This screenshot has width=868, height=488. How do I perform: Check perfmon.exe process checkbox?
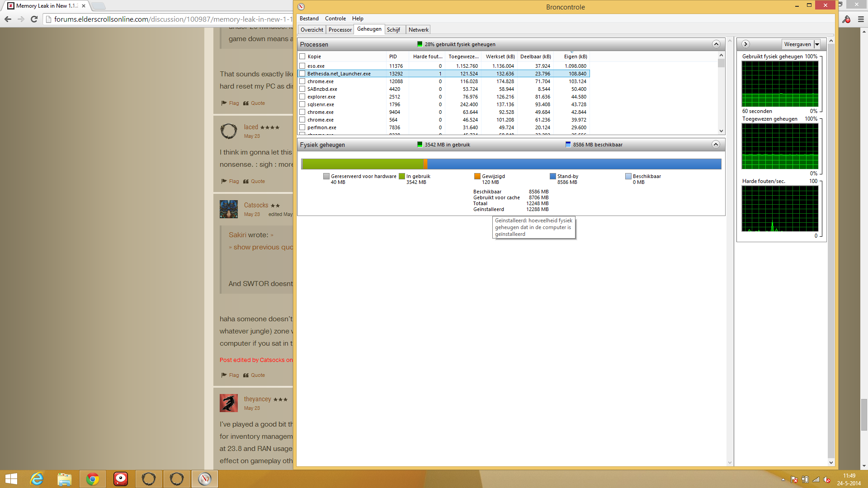pos(302,127)
